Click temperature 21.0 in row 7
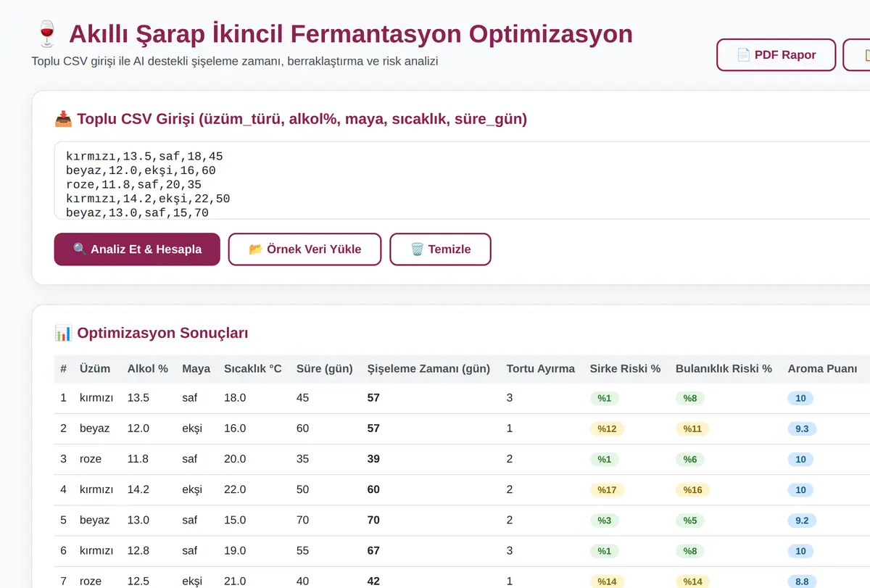 point(235,581)
